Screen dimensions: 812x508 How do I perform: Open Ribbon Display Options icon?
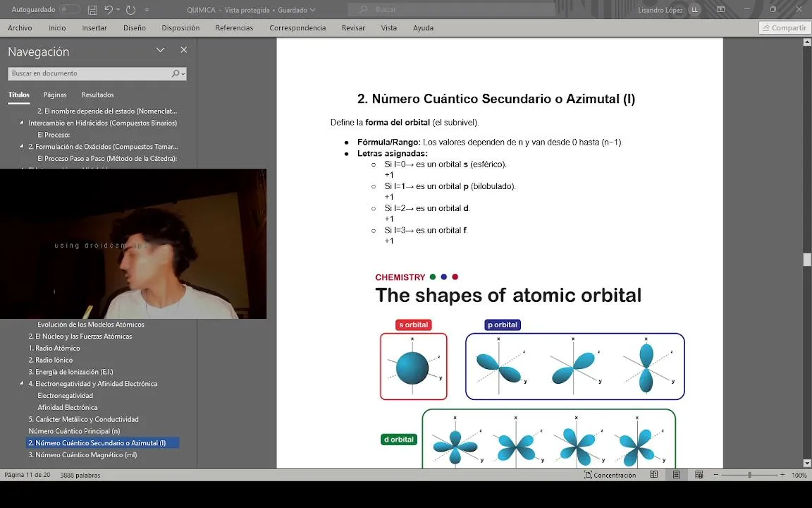721,10
